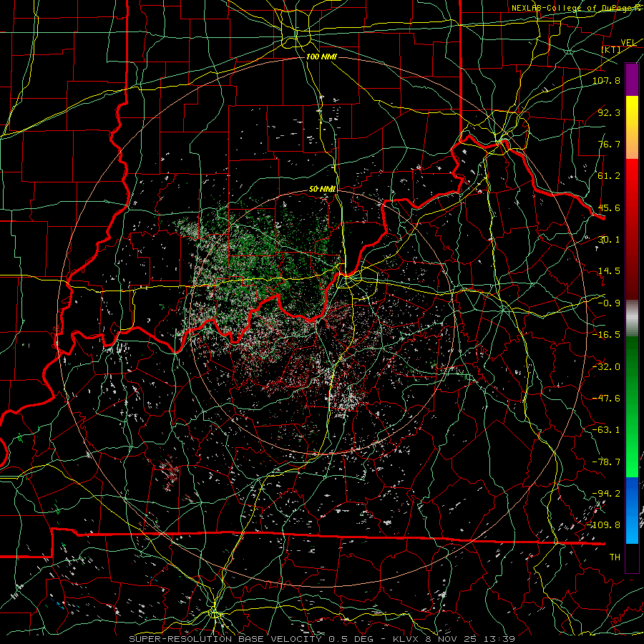
Task: Select the -78.7 scale value
Action: [606, 462]
